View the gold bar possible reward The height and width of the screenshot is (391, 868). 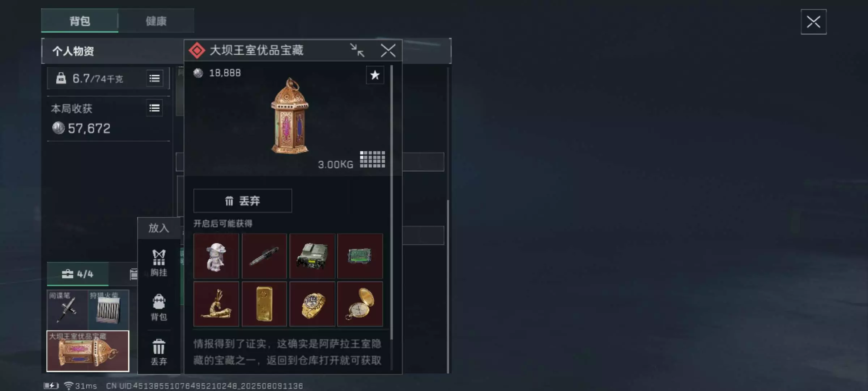pyautogui.click(x=264, y=304)
